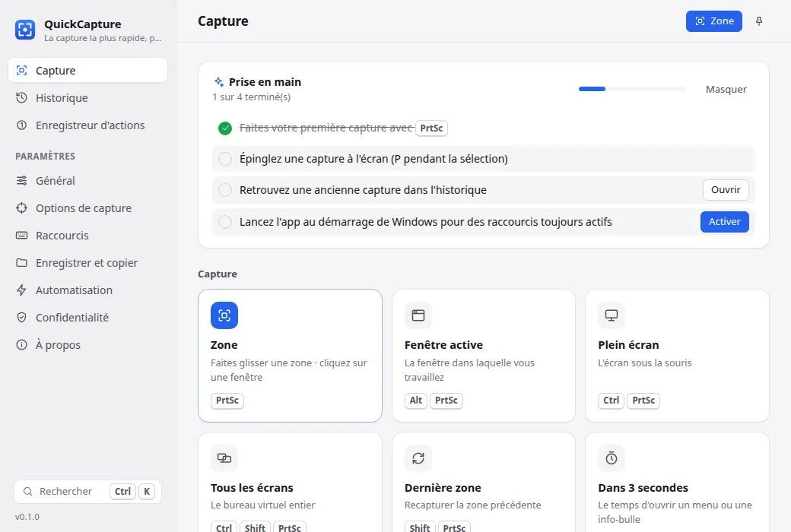The height and width of the screenshot is (532, 791).
Task: Click the Automatisation lightning icon
Action: [x=22, y=290]
